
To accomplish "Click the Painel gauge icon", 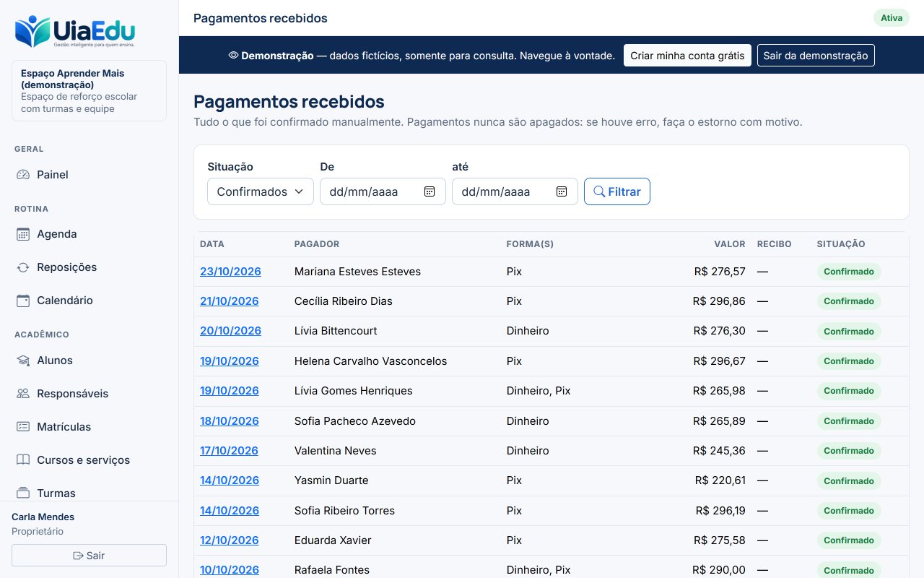I will coord(23,175).
